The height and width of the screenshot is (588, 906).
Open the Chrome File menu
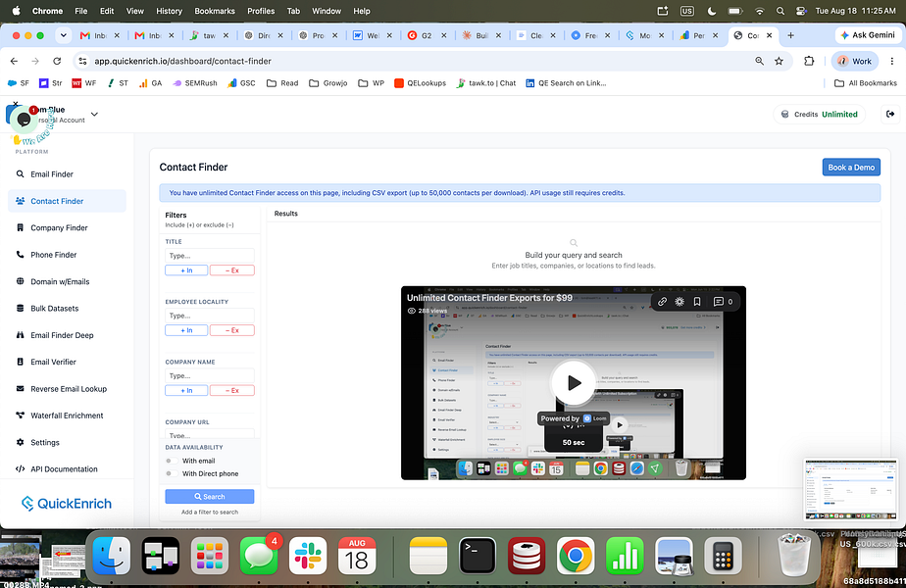[80, 11]
